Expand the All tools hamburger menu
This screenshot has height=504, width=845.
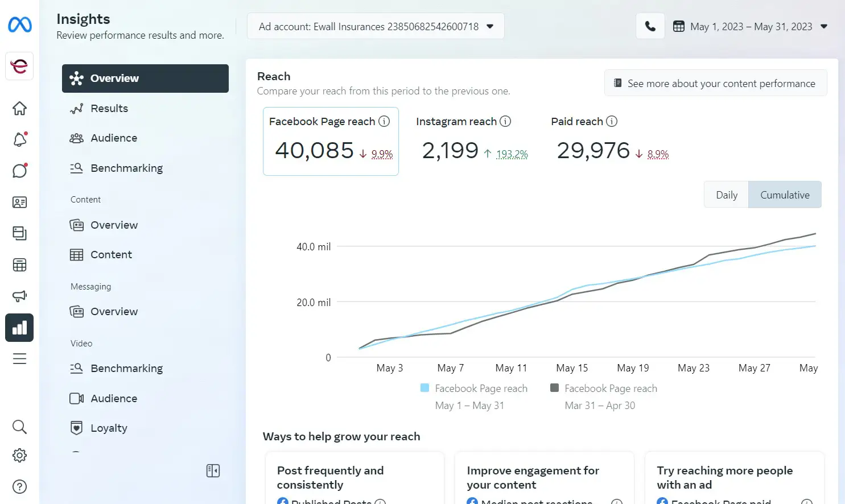point(19,358)
